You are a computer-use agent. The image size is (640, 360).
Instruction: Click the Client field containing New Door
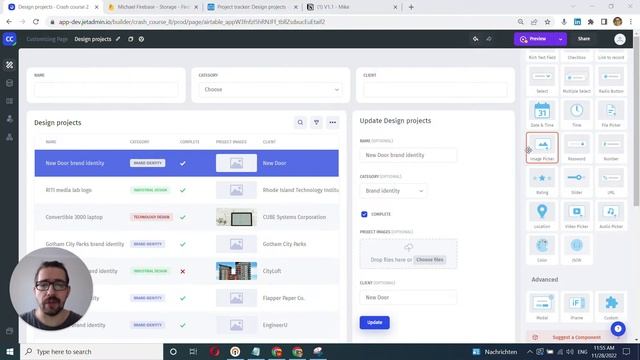pyautogui.click(x=408, y=298)
